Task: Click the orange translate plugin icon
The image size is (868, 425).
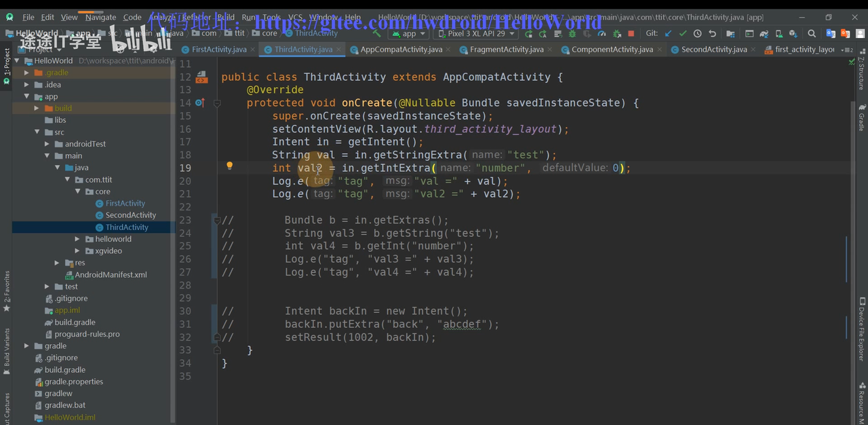Action: 845,33
